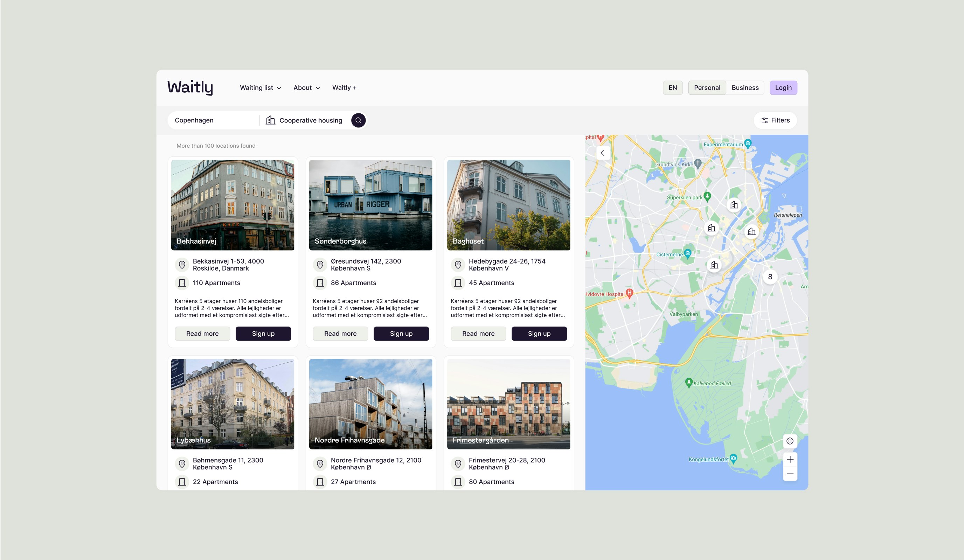Open Bekkasinvej building photo
964x560 pixels.
(x=233, y=205)
